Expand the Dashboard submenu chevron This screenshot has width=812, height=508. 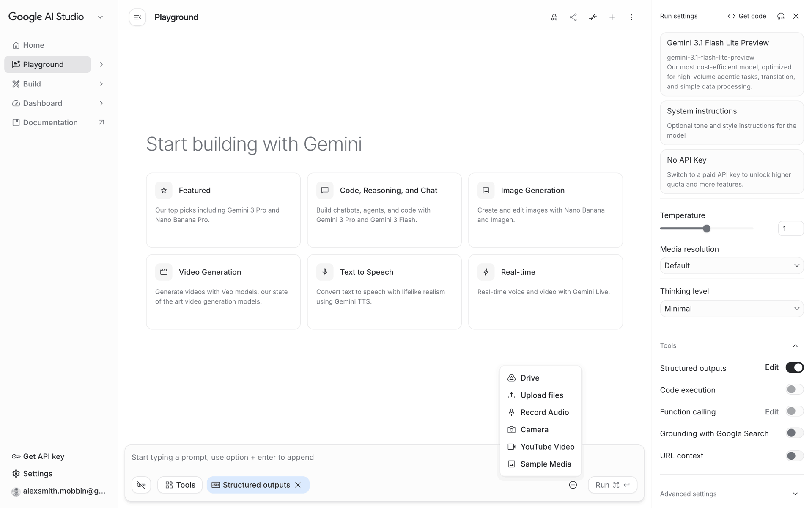[101, 103]
